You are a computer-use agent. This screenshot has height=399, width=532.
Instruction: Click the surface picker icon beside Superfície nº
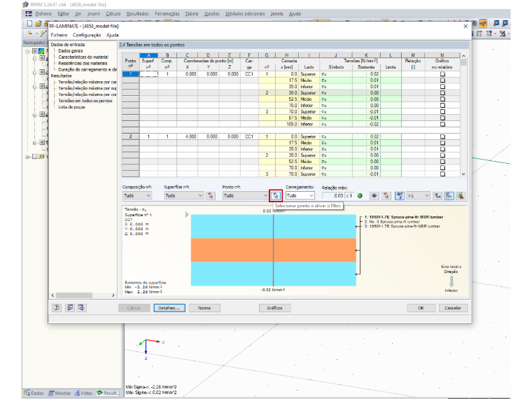tap(211, 196)
